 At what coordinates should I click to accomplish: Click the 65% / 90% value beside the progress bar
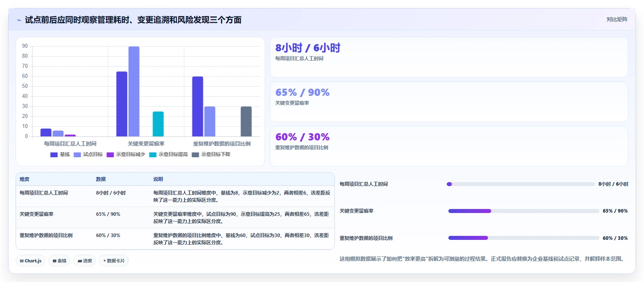click(x=615, y=211)
